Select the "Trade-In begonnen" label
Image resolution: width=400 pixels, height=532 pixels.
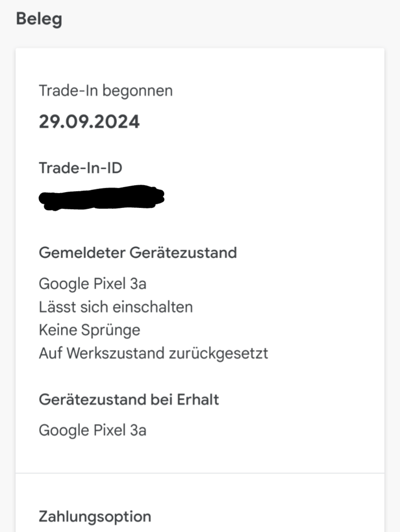[x=105, y=91]
